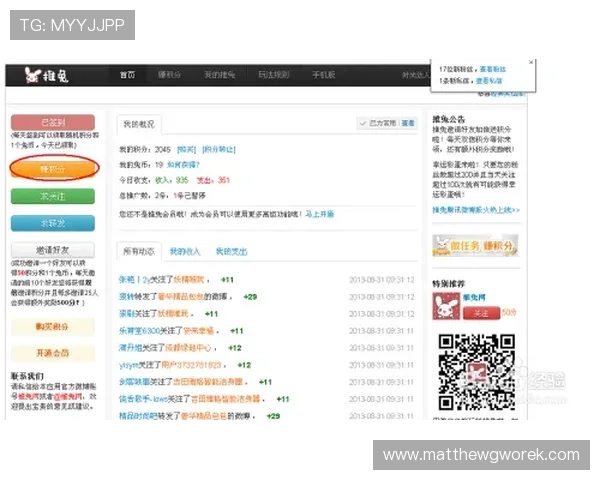Select the 我的概况 tab
Viewport: 600px width, 480px height.
[139, 124]
